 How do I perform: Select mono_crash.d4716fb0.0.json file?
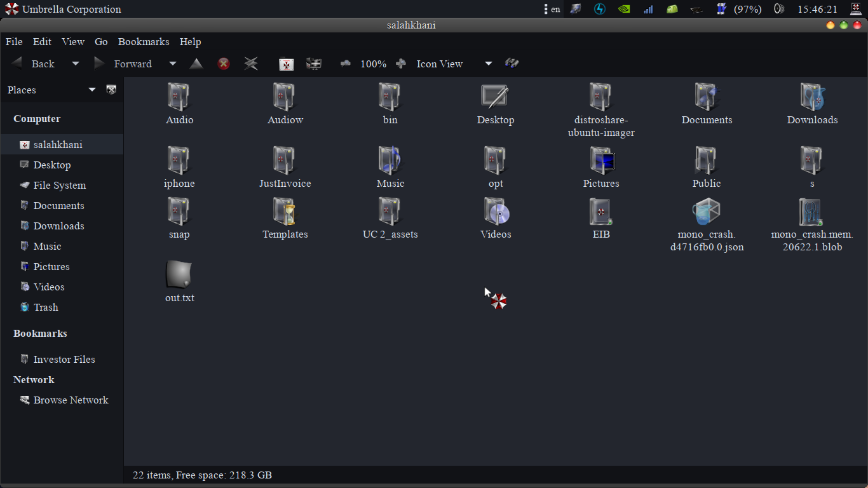pos(707,225)
